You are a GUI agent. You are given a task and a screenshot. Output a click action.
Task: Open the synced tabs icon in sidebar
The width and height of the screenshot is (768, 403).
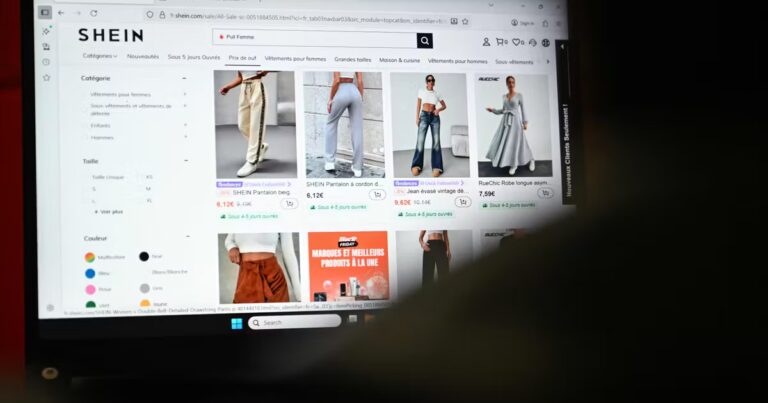(x=46, y=47)
